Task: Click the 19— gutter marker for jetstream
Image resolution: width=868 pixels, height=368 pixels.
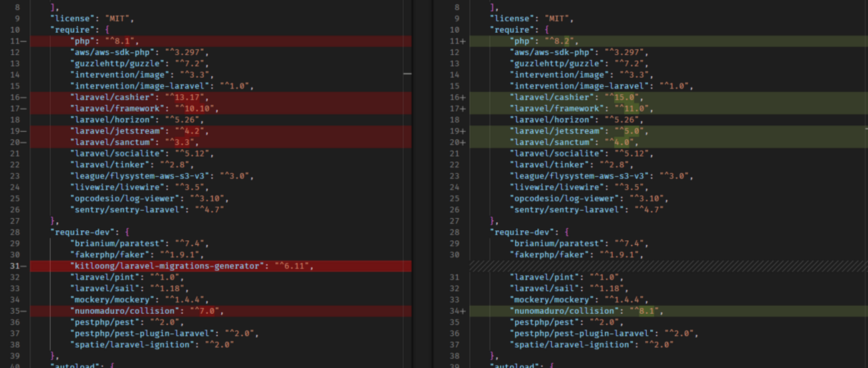Action: coord(17,131)
